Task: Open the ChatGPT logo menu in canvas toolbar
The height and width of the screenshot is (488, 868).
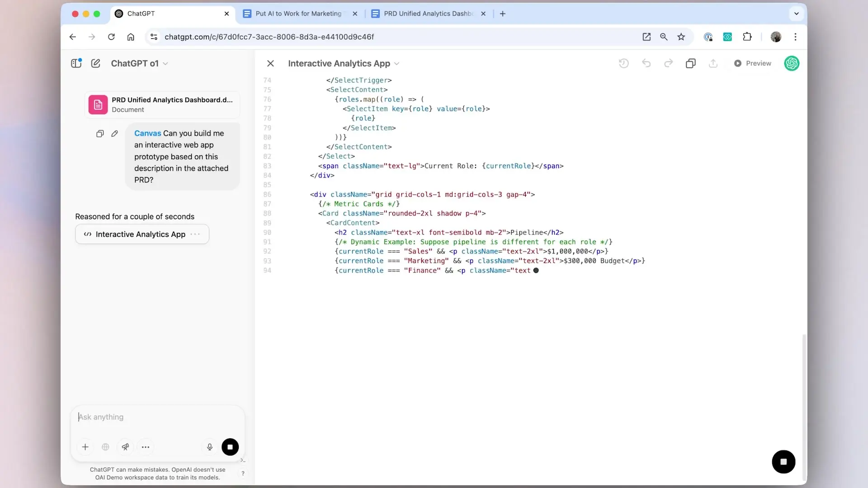Action: 792,64
